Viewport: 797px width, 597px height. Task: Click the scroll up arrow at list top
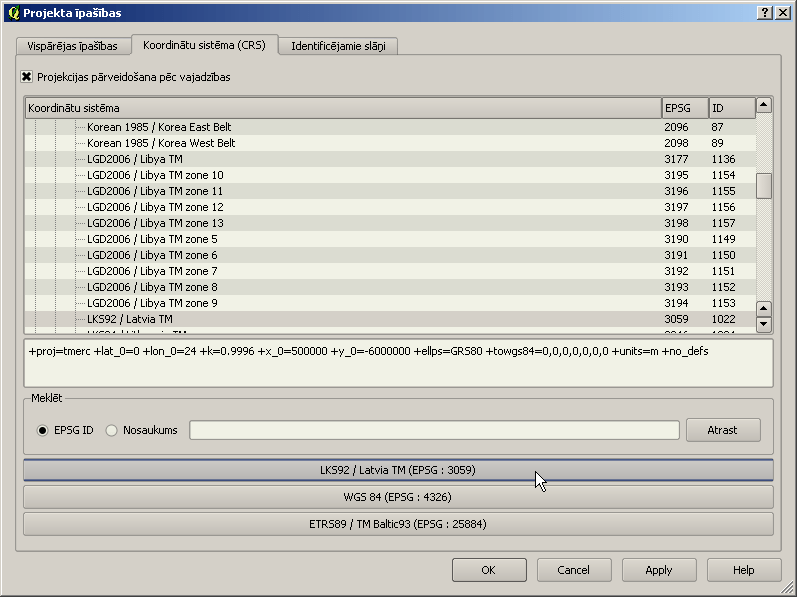click(764, 105)
